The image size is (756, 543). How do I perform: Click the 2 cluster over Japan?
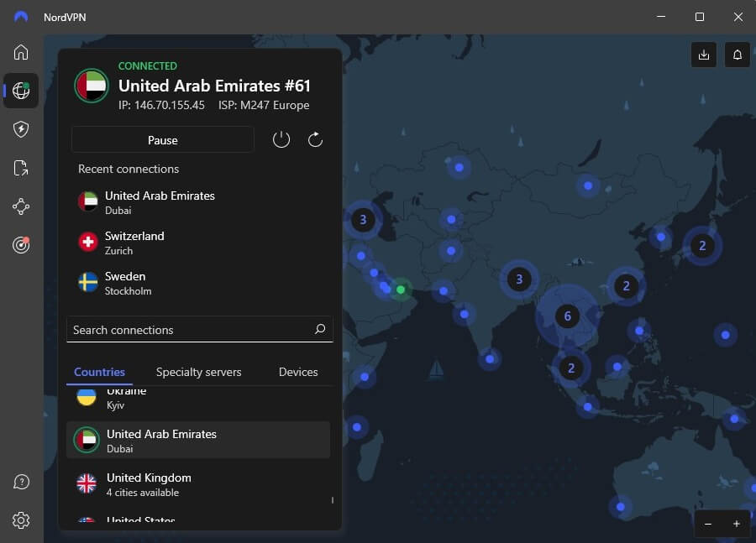point(702,246)
